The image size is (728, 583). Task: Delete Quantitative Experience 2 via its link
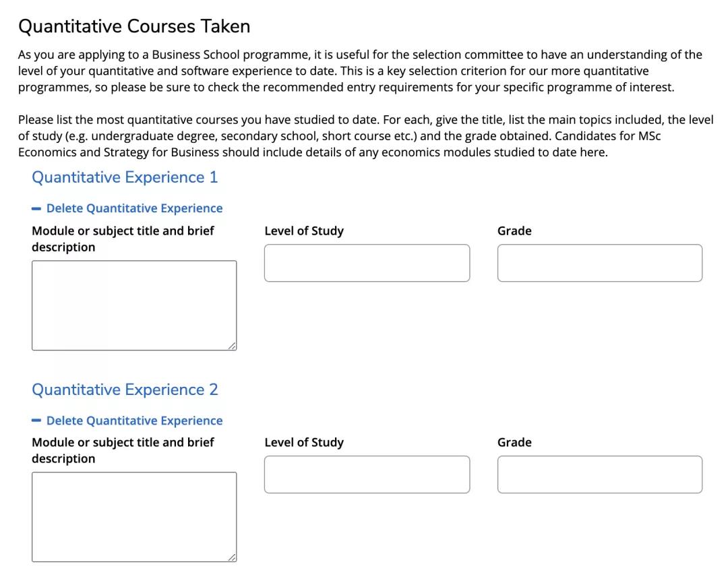(x=134, y=421)
